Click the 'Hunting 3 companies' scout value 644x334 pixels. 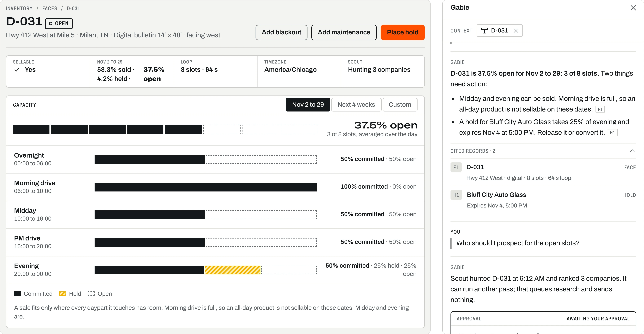379,69
